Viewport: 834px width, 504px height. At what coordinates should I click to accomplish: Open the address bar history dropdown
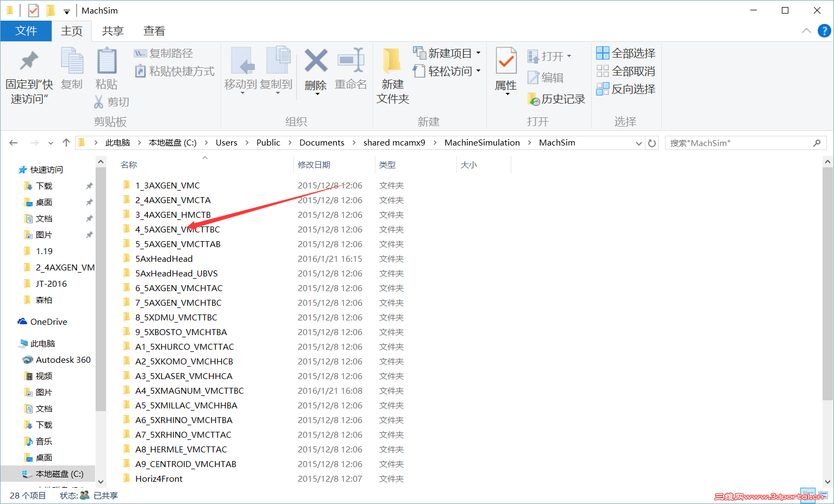click(639, 142)
